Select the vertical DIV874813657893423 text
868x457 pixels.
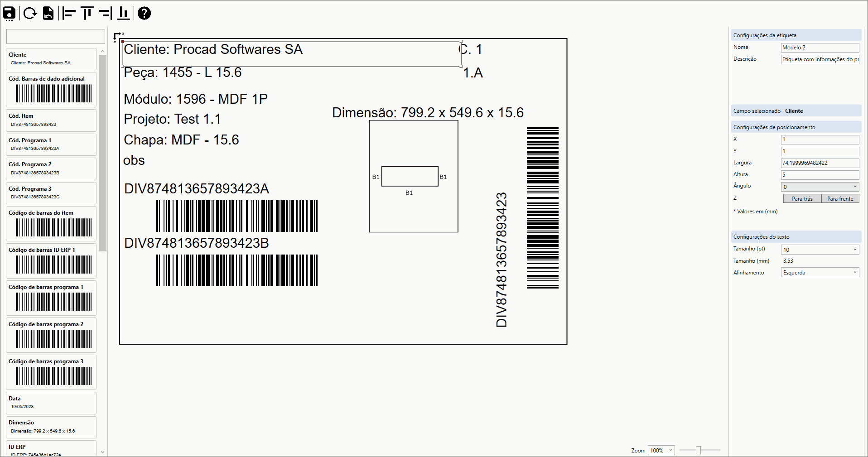tap(502, 260)
